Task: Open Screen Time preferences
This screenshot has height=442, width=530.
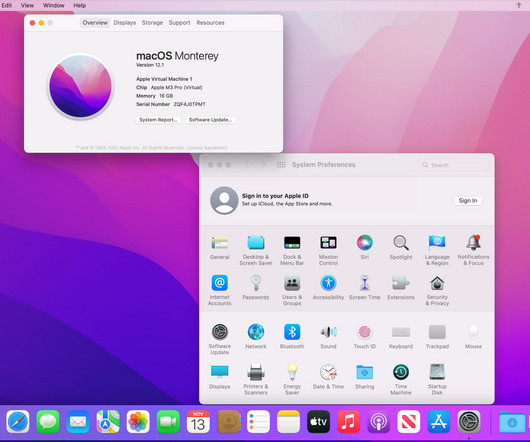Action: click(364, 288)
